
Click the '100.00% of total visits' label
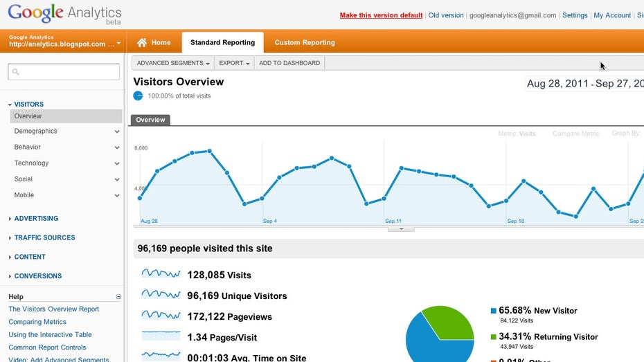click(x=179, y=96)
